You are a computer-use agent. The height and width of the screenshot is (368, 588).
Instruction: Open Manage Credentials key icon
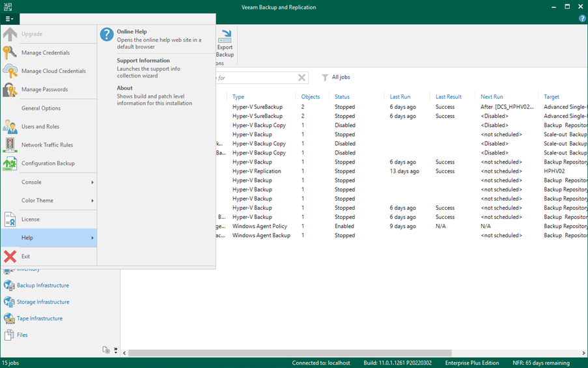[10, 53]
